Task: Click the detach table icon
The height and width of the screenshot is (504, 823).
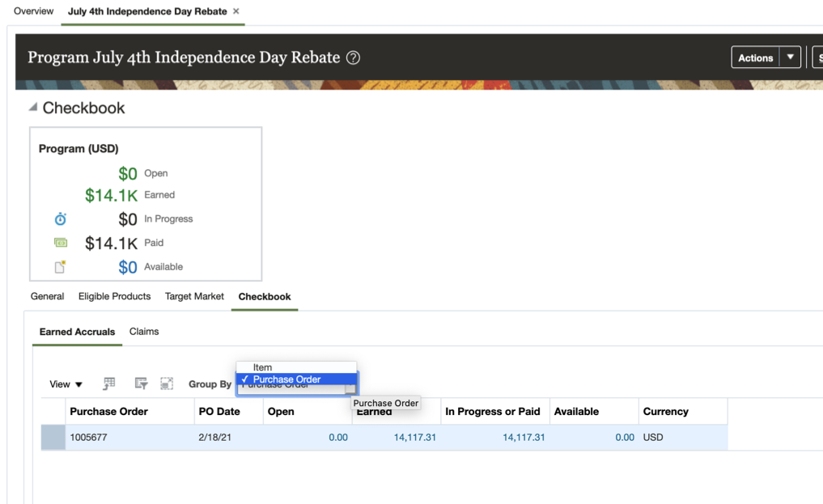Action: pos(167,383)
